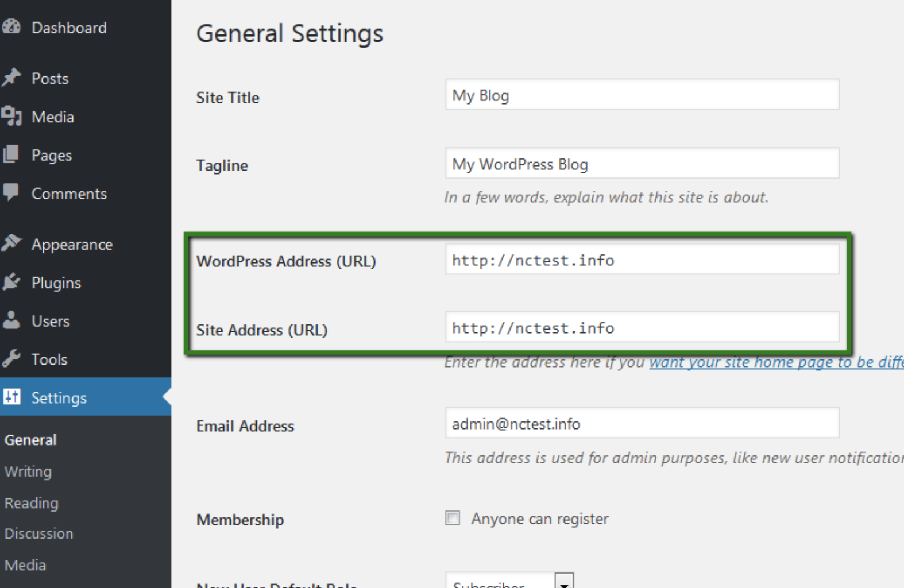
Task: Click the Plugins plug icon
Action: pos(11,282)
